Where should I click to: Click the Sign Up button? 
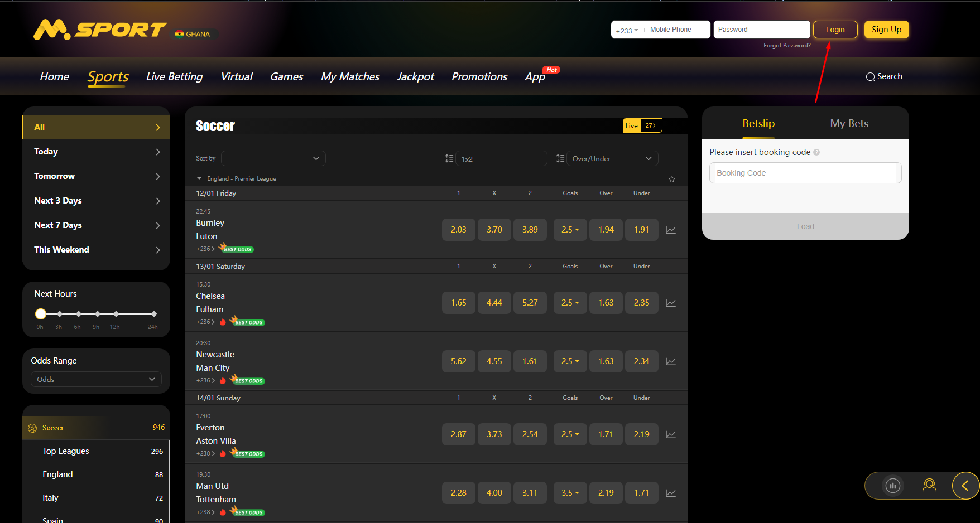point(886,30)
